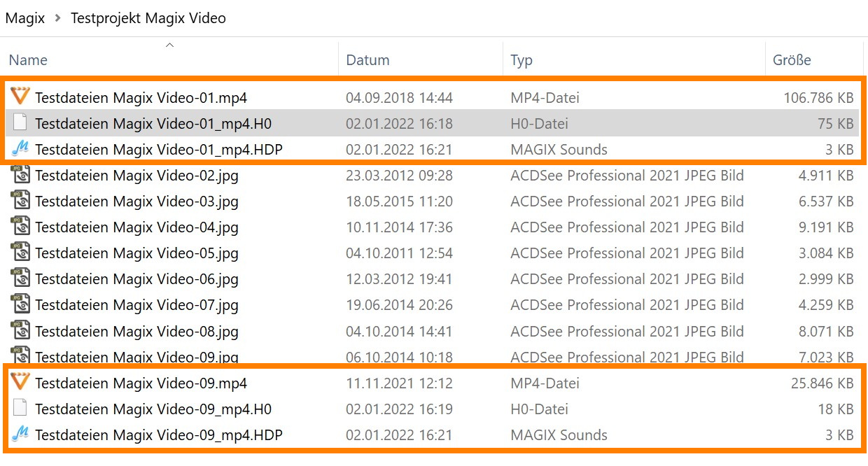
Task: Click the size value 2.999 KB
Action: pos(826,279)
